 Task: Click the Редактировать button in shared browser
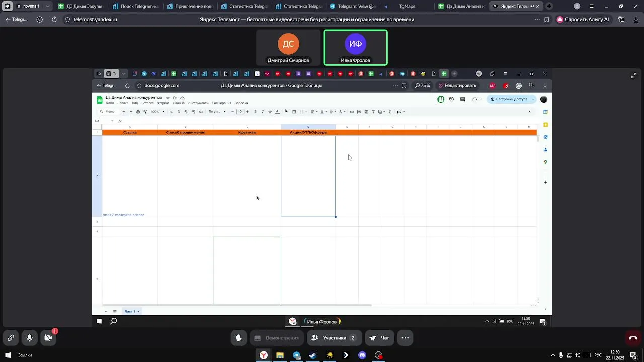coord(457,86)
